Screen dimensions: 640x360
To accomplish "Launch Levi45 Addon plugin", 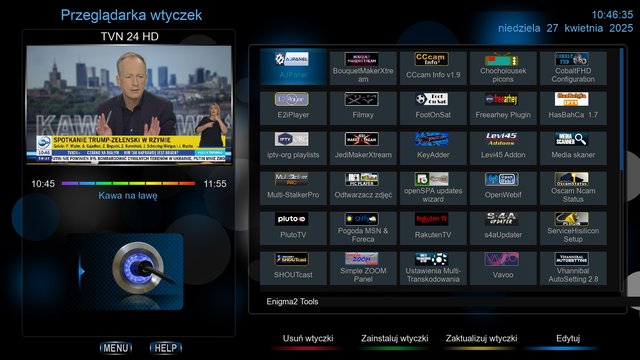I will [x=503, y=147].
